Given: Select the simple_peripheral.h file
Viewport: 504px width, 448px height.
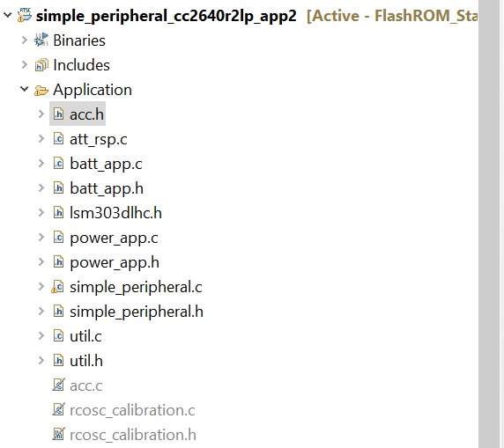Looking at the screenshot, I should 137,312.
